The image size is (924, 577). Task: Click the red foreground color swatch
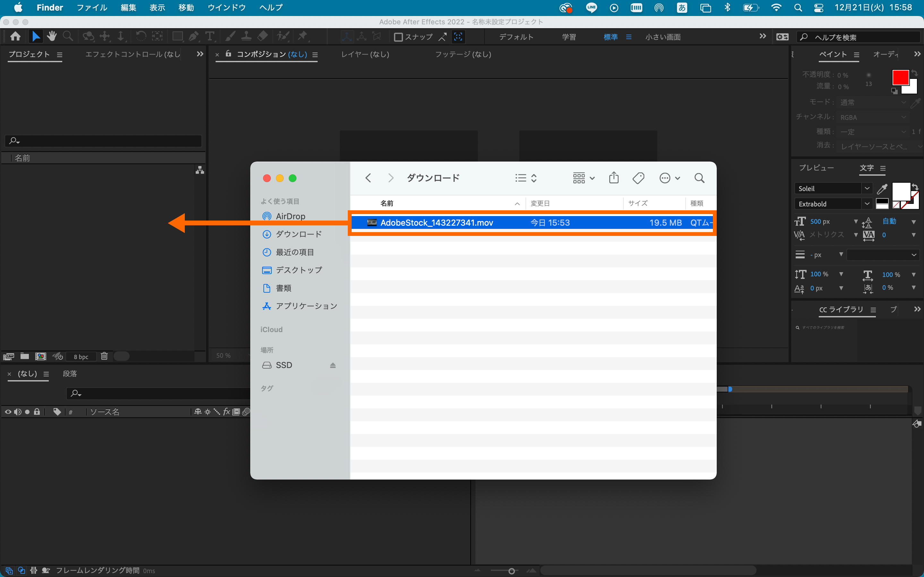click(900, 78)
